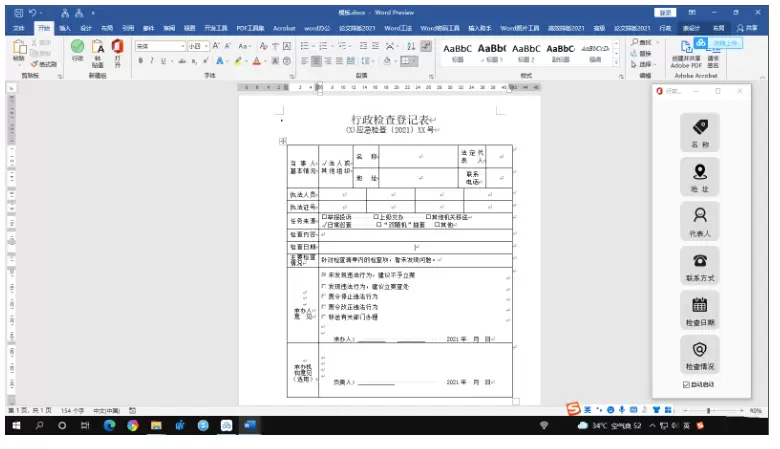Click the calendar icon in side panel

[x=700, y=304]
